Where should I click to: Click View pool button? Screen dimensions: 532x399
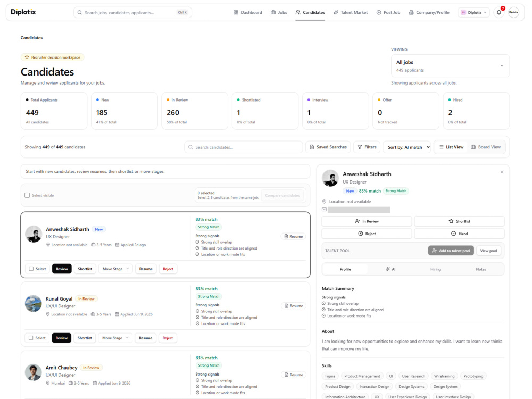point(488,251)
